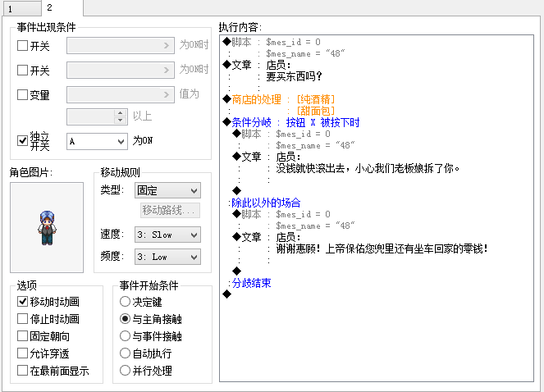Enable the 允许穿透 option

tap(22, 353)
